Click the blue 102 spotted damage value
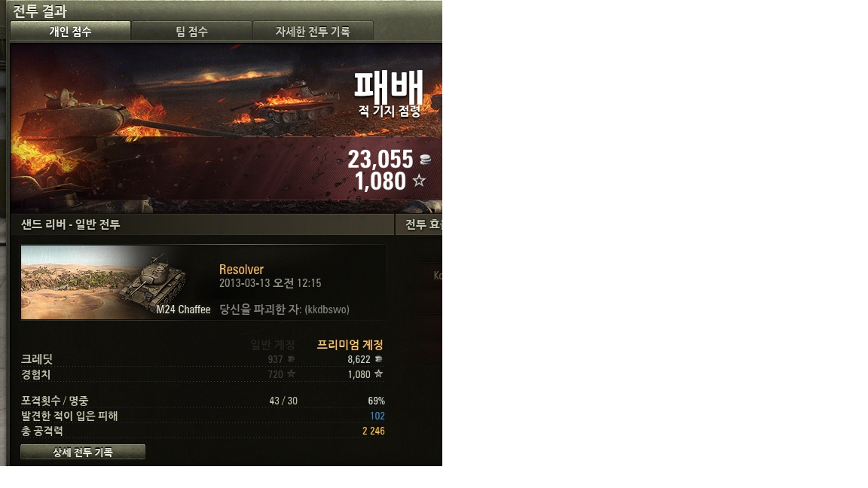This screenshot has width=868, height=488. point(377,416)
